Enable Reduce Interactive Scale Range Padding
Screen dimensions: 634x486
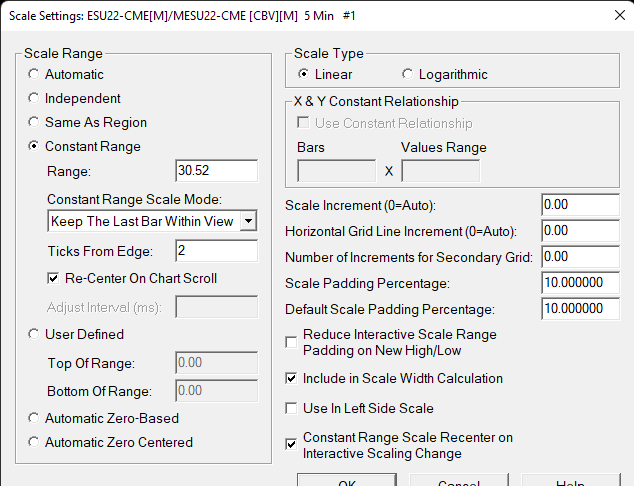291,342
